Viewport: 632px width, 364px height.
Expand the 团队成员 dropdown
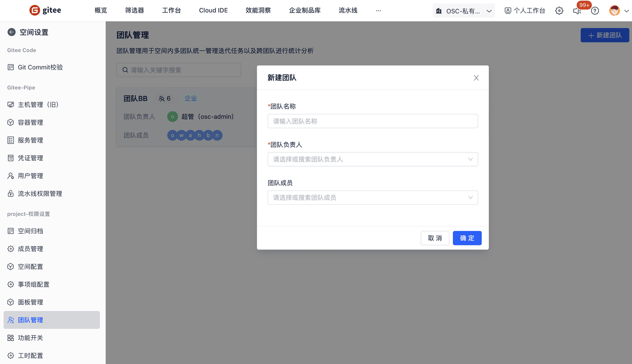pos(372,198)
